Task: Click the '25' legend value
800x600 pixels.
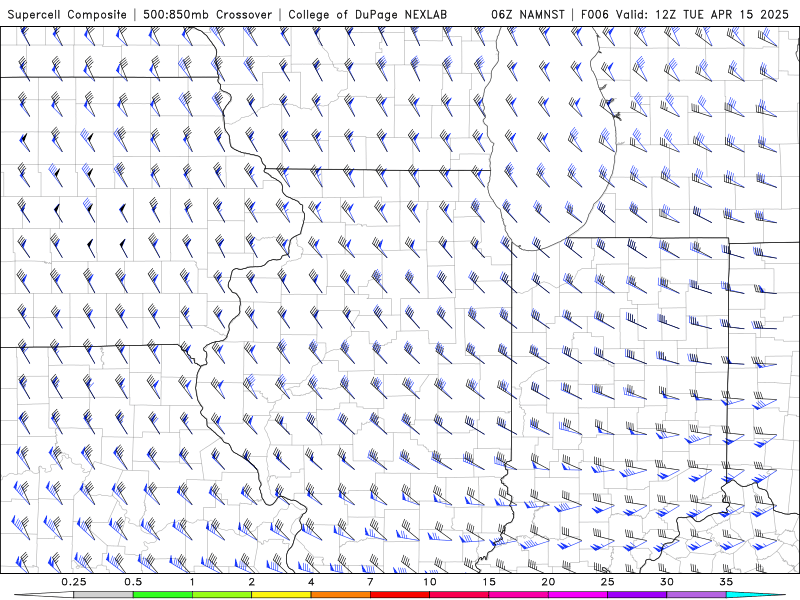Action: pyautogui.click(x=607, y=582)
